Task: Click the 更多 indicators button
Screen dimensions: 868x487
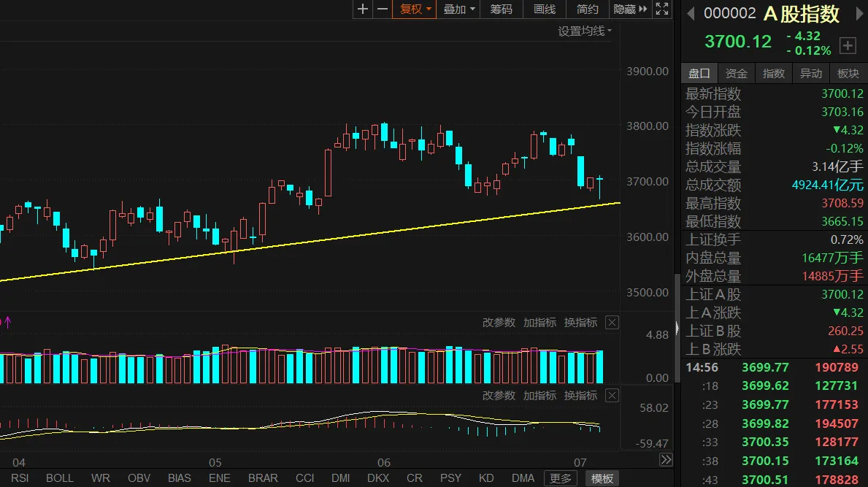Action: (x=561, y=478)
